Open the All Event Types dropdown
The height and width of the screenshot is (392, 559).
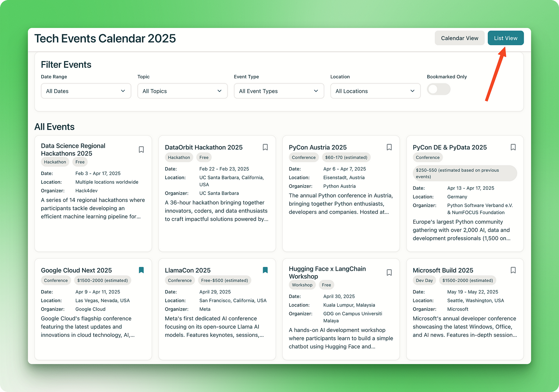tap(279, 91)
